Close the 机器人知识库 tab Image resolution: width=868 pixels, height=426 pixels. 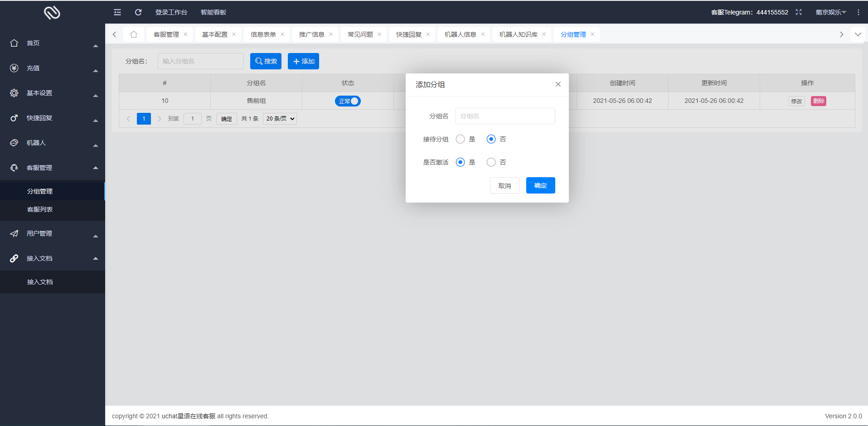[x=544, y=34]
